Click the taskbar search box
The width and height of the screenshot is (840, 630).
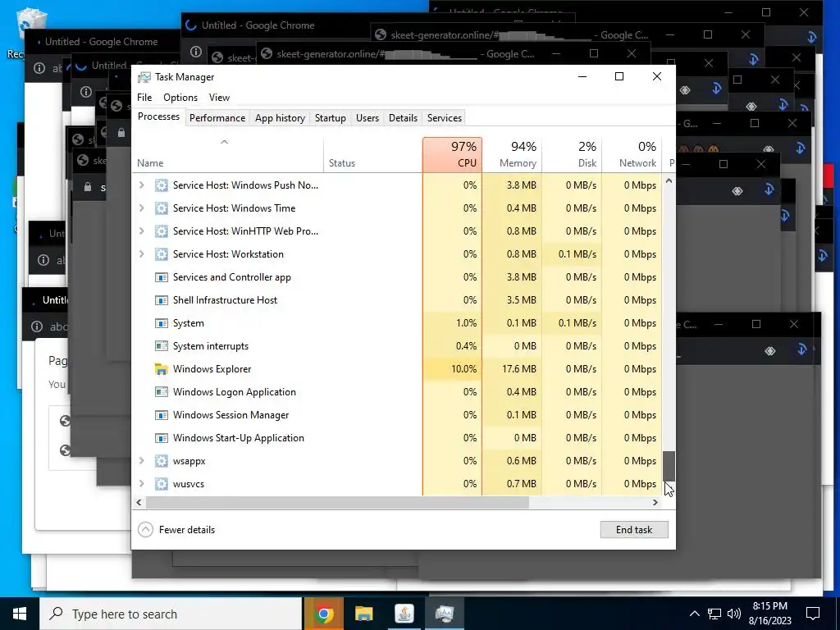tap(171, 614)
